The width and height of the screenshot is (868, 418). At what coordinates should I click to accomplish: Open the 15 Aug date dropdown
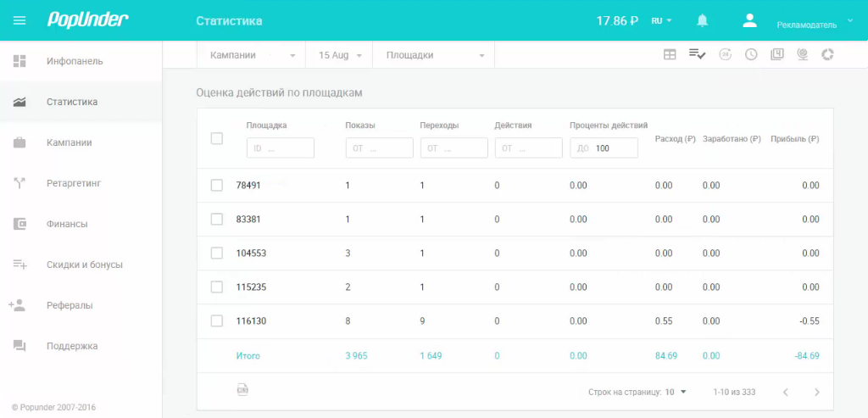point(339,55)
